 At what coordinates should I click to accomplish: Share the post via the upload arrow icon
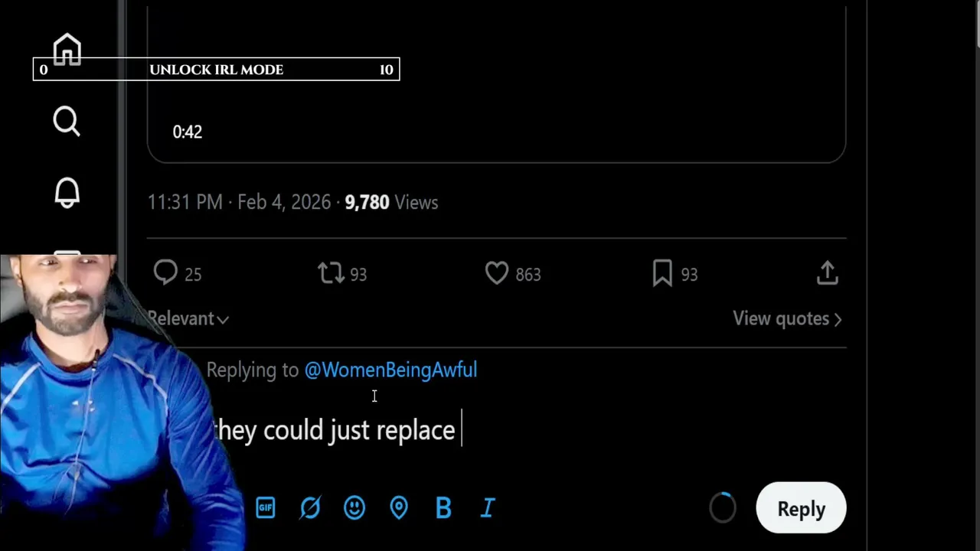pos(827,273)
